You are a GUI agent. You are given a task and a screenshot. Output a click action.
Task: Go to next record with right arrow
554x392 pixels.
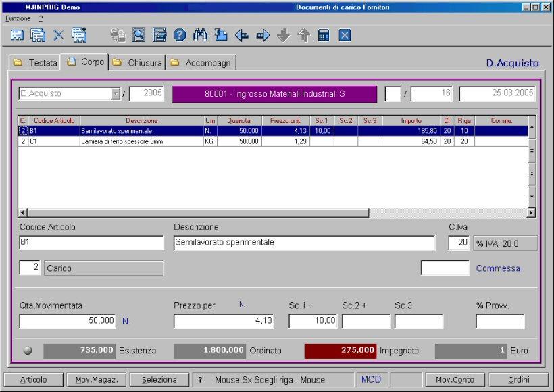point(263,35)
